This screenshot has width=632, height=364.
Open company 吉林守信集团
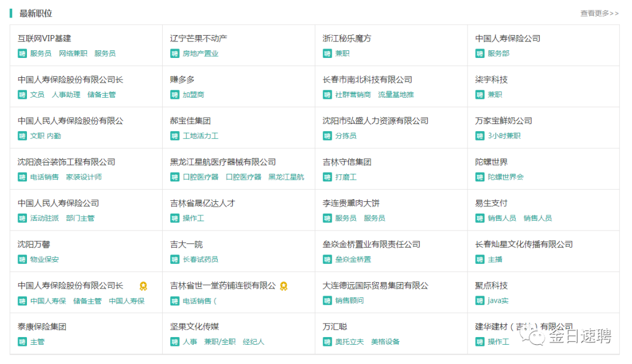point(346,162)
